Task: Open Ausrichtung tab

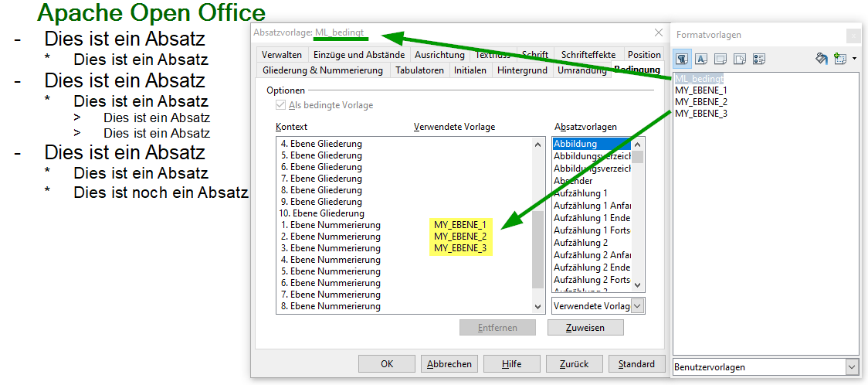Action: pos(439,55)
